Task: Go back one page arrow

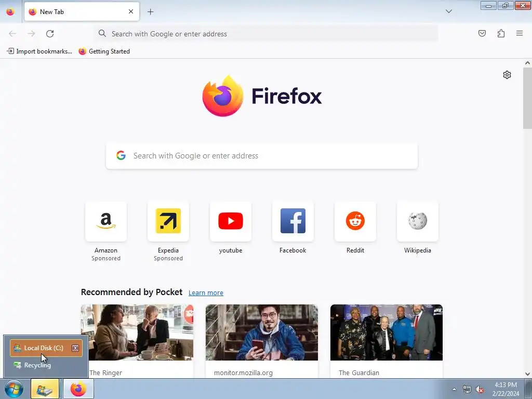Action: coord(12,34)
